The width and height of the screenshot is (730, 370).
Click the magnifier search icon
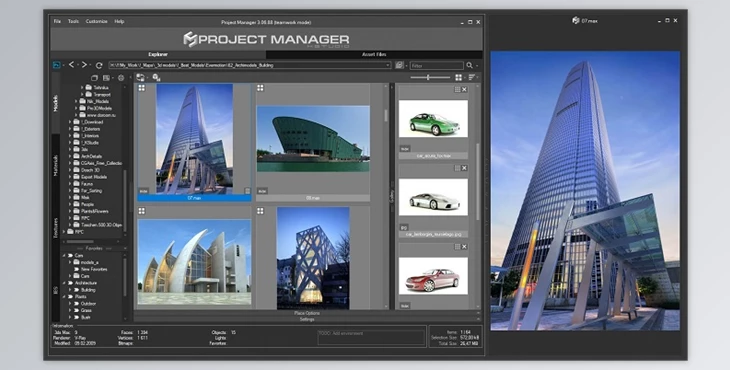click(x=470, y=66)
